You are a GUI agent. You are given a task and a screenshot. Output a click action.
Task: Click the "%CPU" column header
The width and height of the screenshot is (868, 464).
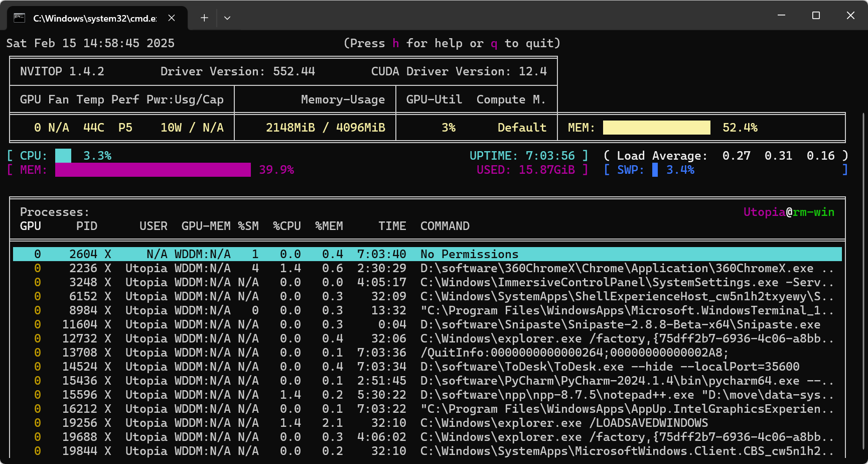tap(287, 226)
